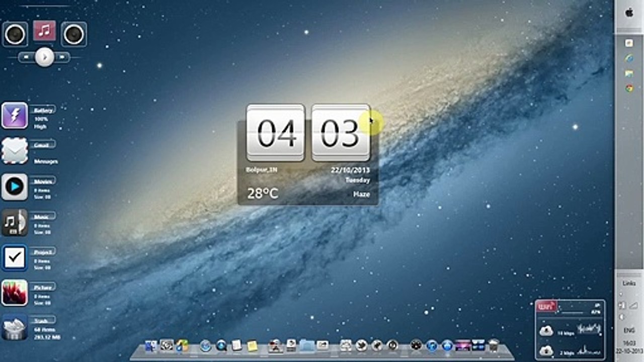This screenshot has width=644, height=362.
Task: Click the red WiFi badge in network widget
Action: click(547, 306)
